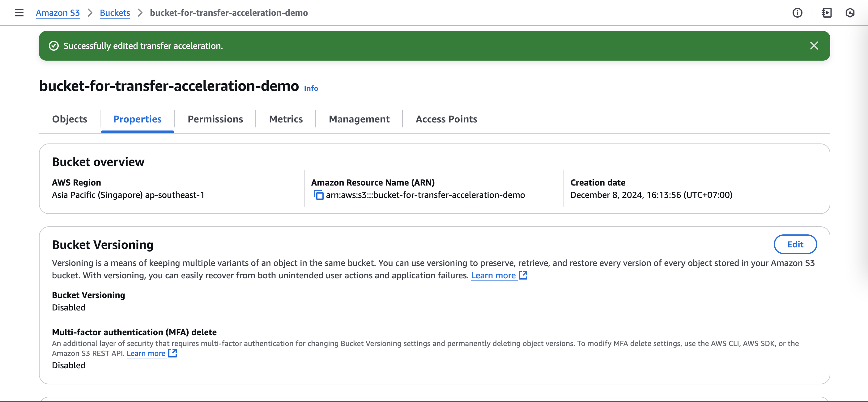Screen dimensions: 868x402
Task: Click external link icon after MFA Learn more
Action: coord(172,353)
